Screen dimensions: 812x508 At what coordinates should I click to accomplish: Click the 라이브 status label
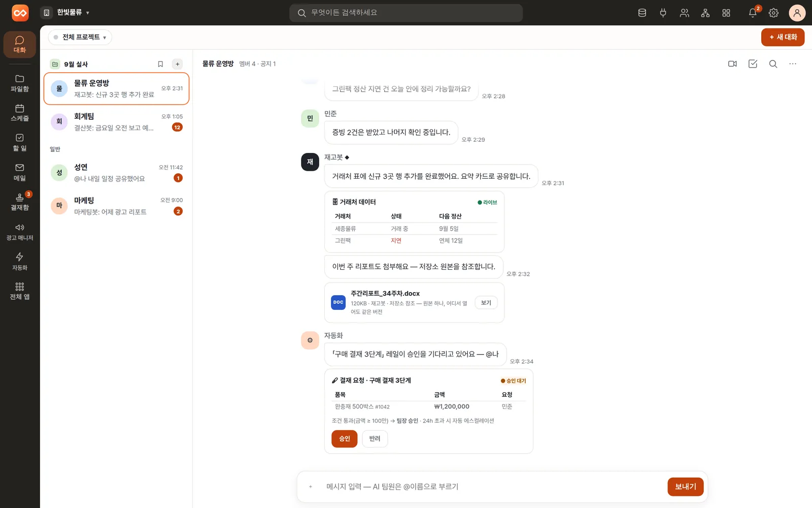pyautogui.click(x=487, y=202)
